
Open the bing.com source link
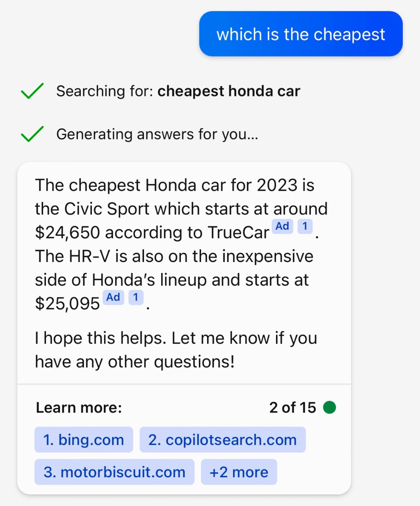pos(84,440)
